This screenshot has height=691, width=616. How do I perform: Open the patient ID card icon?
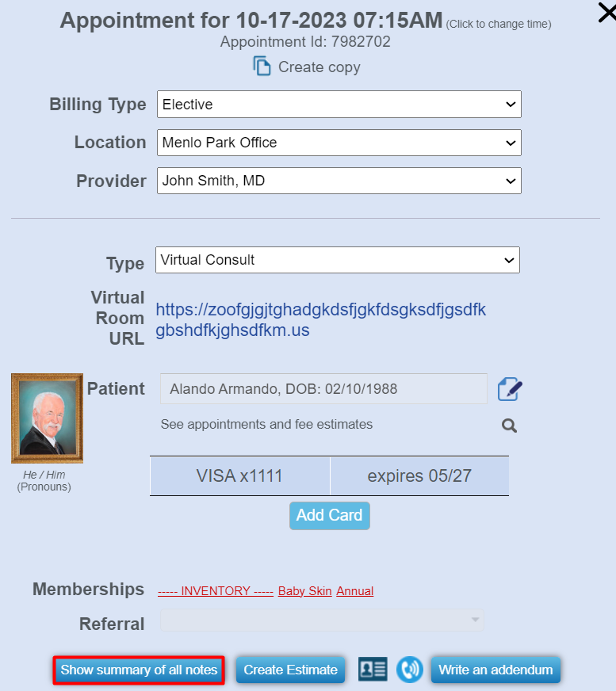pos(373,670)
